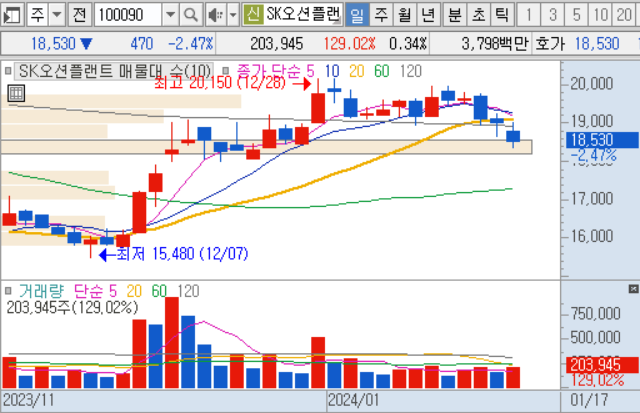
Task: Click the 01/17 date label
Action: pos(589,400)
